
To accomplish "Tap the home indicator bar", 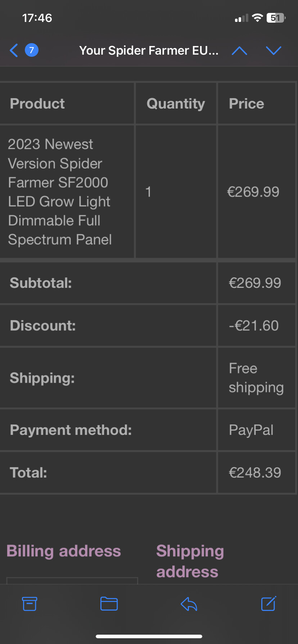I will point(149,636).
